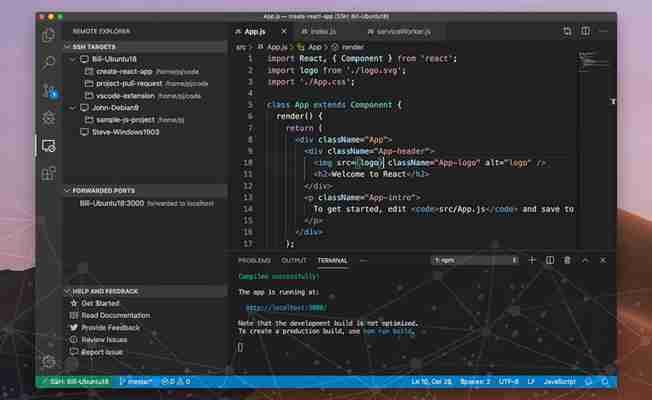Click the App breadcrumb class item
652x400 pixels.
(310, 47)
